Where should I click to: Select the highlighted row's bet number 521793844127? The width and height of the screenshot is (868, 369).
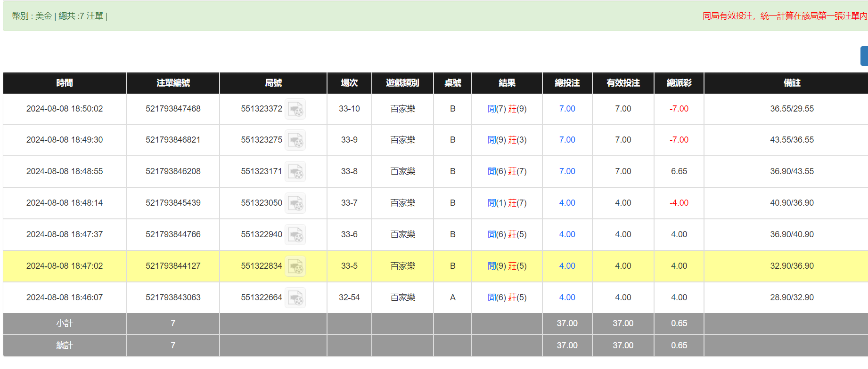(x=173, y=266)
